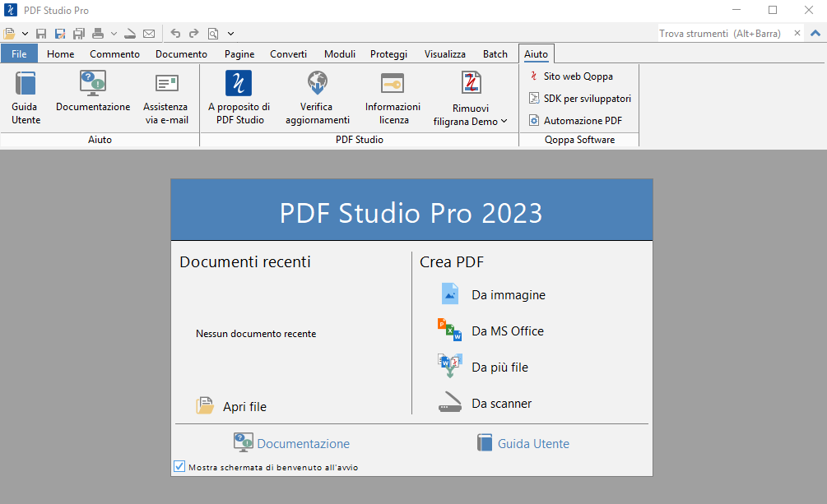
Task: Create PDF Da MS Office
Action: pos(491,331)
